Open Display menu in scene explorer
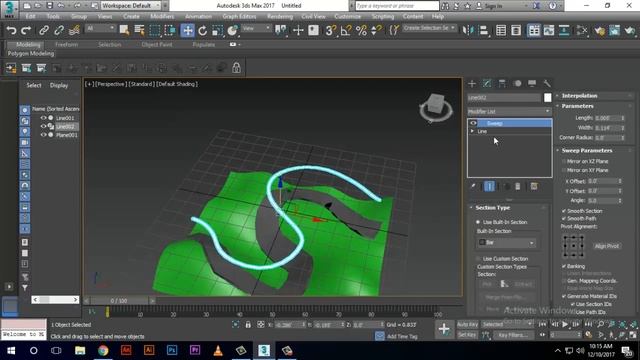The image size is (640, 360). pos(59,85)
